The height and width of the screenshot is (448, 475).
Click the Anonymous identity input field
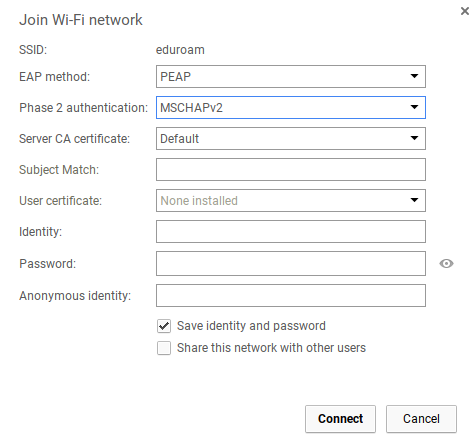[x=291, y=295]
